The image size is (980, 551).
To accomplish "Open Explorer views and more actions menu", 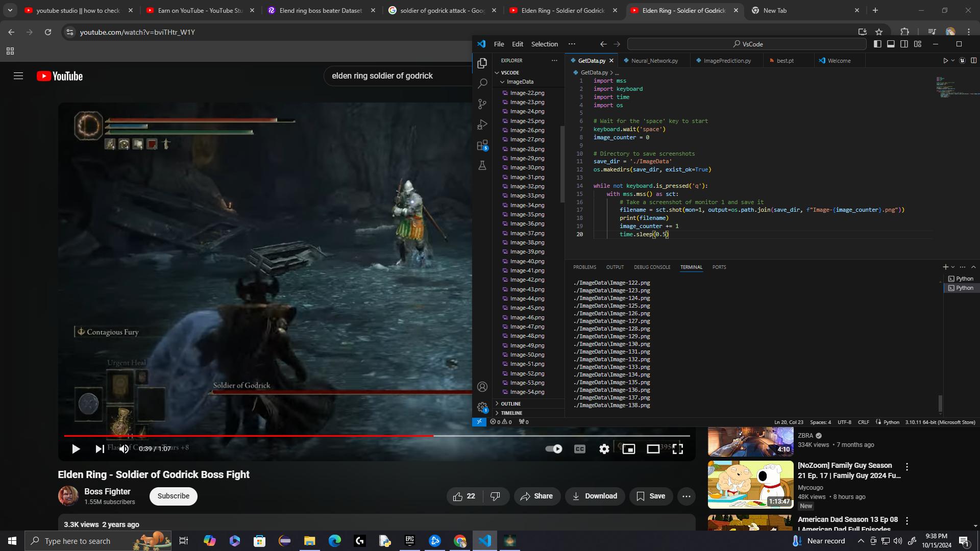I will [x=554, y=61].
